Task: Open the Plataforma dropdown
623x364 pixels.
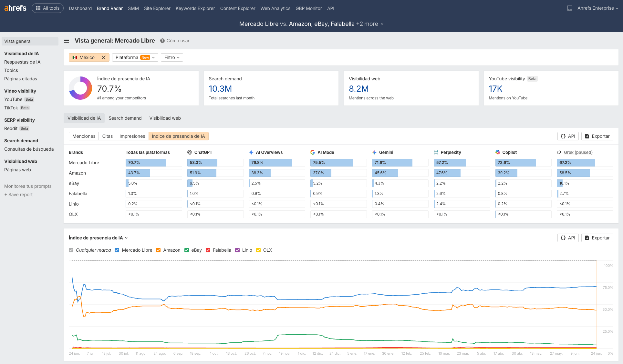Action: coord(135,57)
